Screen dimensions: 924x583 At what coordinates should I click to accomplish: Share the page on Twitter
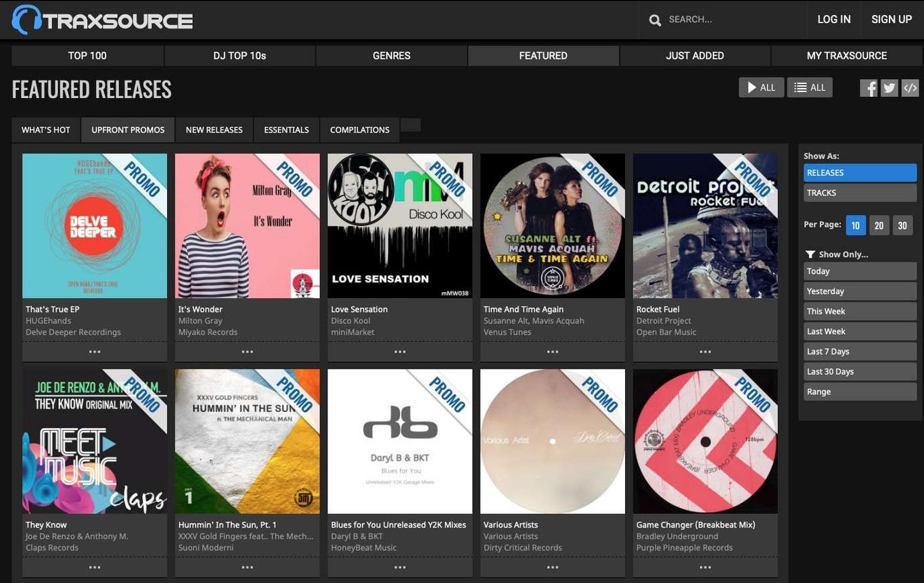890,88
